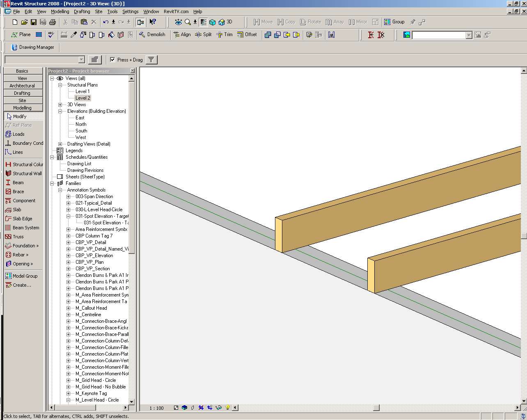Click the Beam tool in Modelling panel

18,183
